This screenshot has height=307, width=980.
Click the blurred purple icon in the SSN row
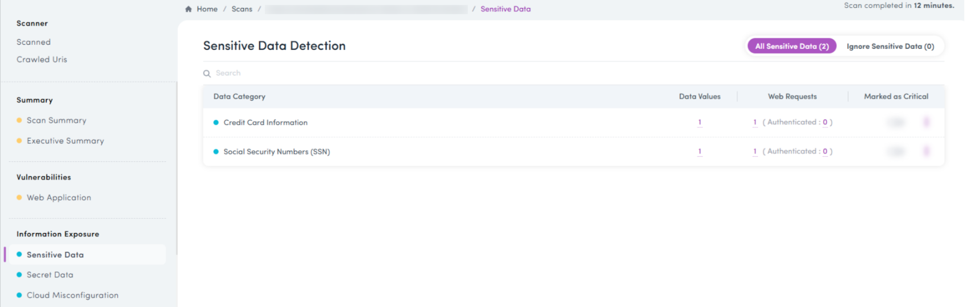click(x=926, y=151)
